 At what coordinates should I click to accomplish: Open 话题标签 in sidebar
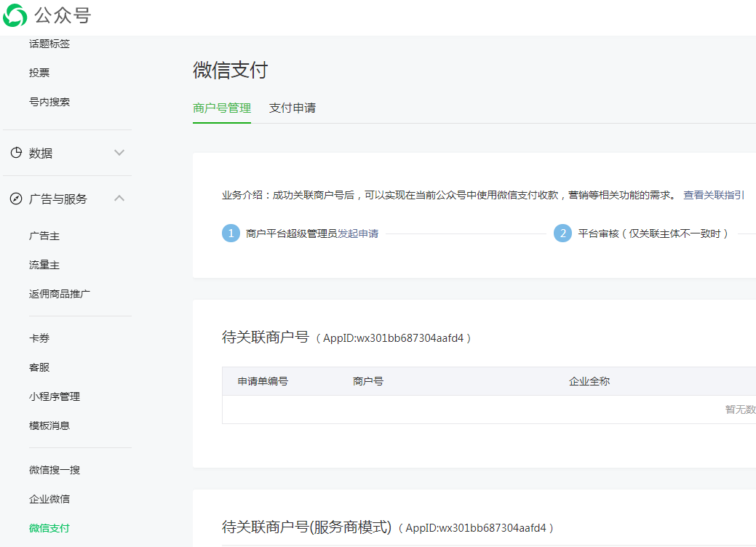click(49, 44)
